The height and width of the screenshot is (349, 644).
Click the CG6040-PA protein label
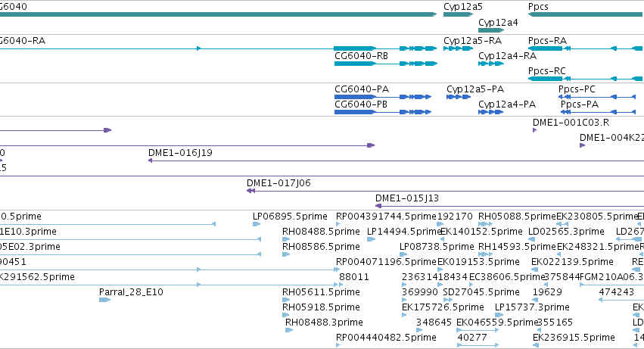362,89
